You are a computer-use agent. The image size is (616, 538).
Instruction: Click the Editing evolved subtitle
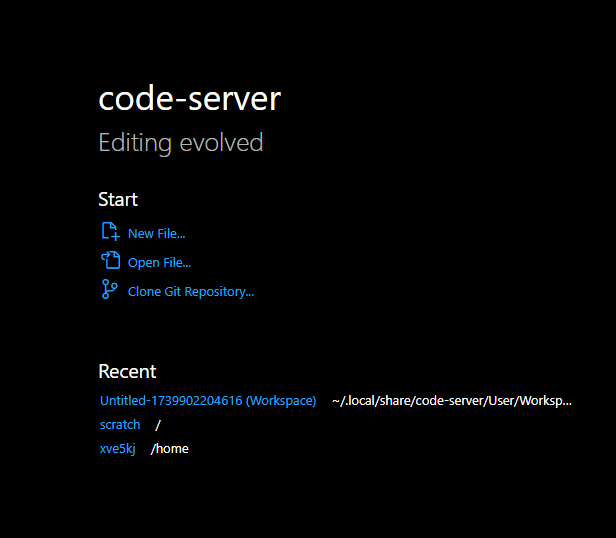pos(180,143)
